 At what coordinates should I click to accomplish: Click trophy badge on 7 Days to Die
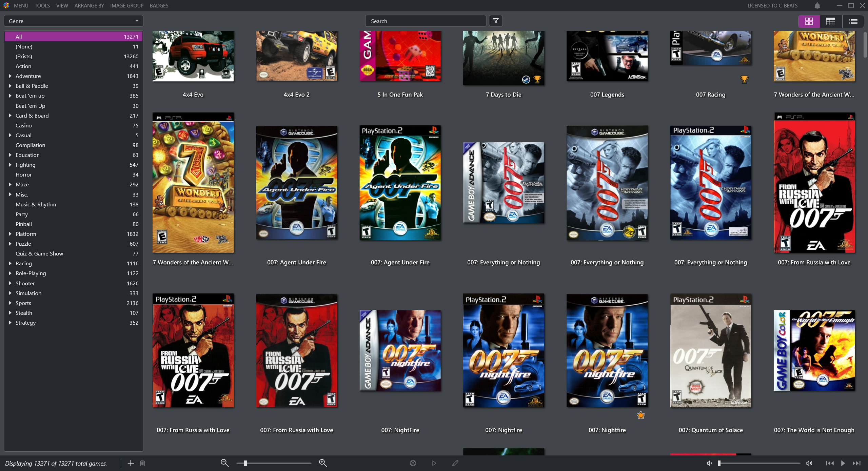[x=537, y=79]
